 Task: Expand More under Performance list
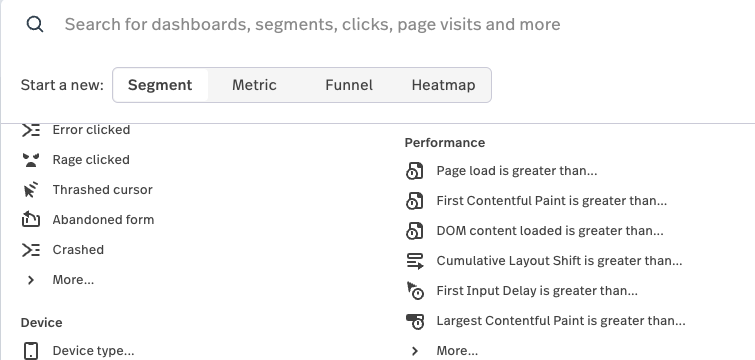point(457,351)
